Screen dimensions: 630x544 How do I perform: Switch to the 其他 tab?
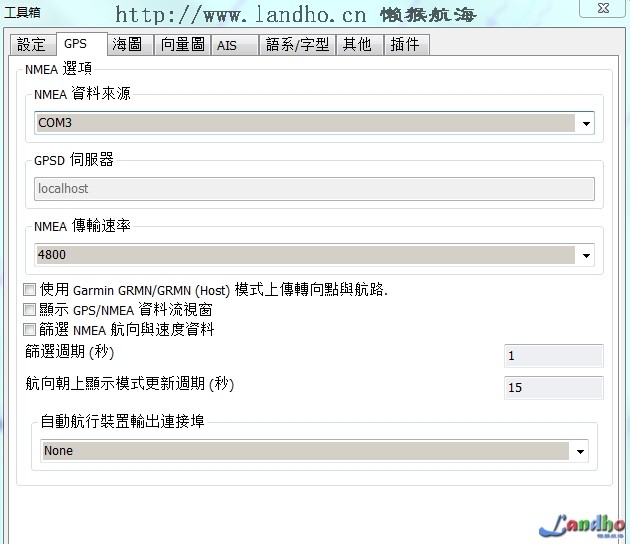point(359,45)
